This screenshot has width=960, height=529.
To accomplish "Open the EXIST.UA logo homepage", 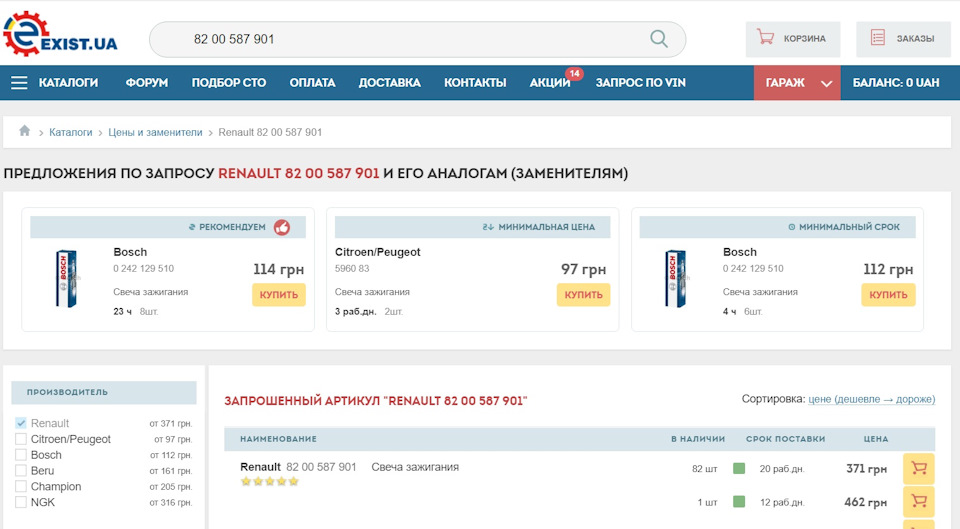I will click(x=60, y=34).
